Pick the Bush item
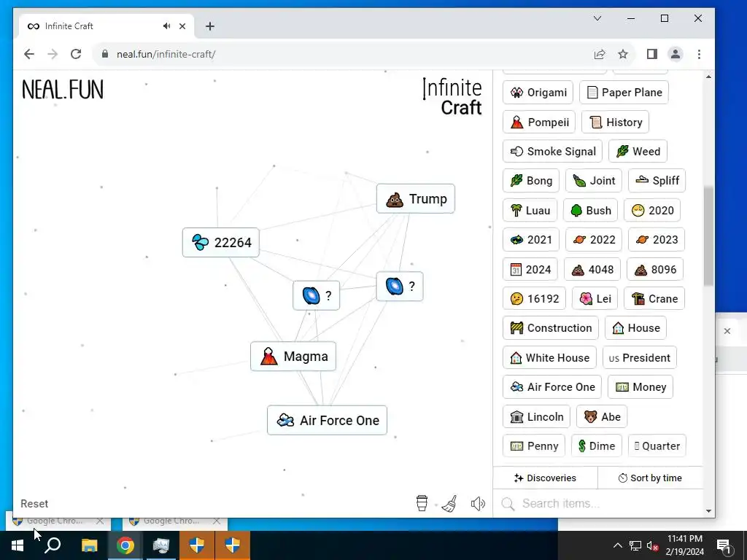The width and height of the screenshot is (747, 560). 591,210
